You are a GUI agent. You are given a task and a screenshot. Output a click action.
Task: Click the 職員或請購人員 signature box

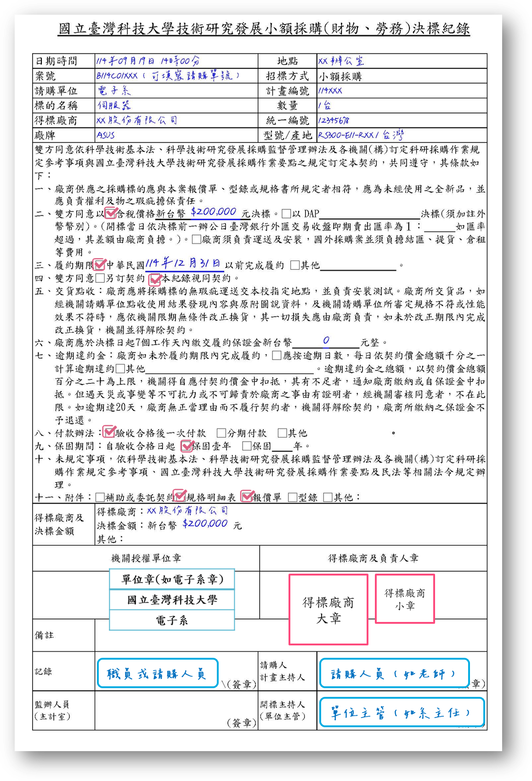157,673
